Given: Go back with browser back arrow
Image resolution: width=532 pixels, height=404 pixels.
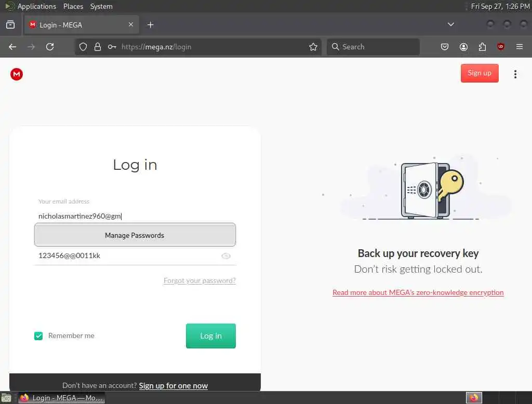Looking at the screenshot, I should [12, 47].
